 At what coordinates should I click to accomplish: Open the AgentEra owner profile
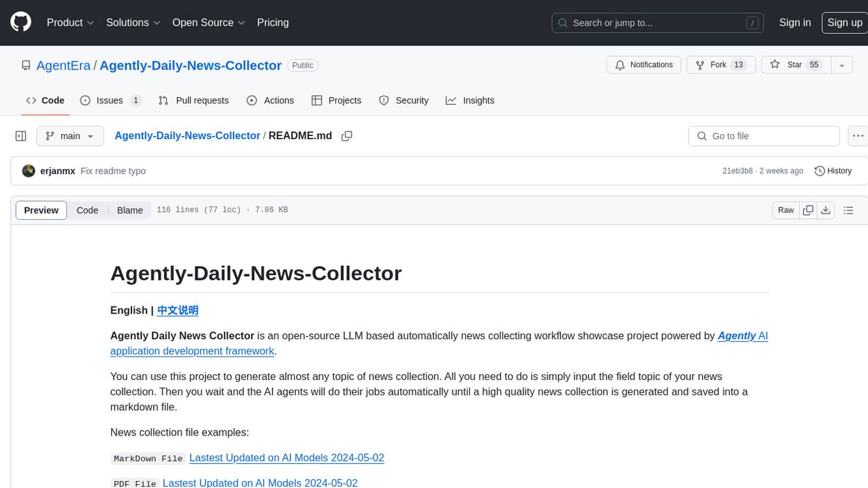(63, 65)
